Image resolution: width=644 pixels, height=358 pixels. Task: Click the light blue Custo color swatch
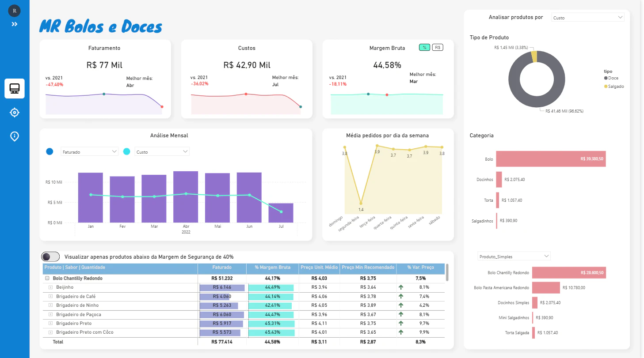[126, 151]
